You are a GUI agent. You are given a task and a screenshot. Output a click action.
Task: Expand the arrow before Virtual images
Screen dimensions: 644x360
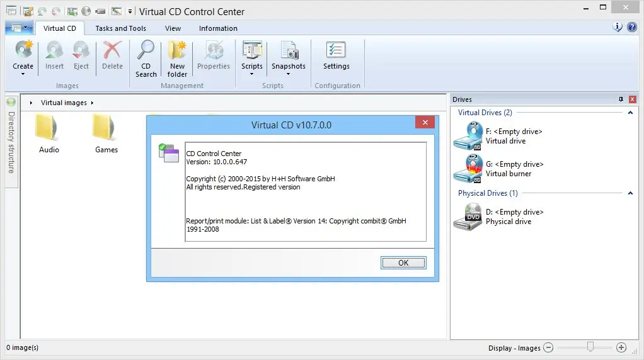tap(31, 103)
